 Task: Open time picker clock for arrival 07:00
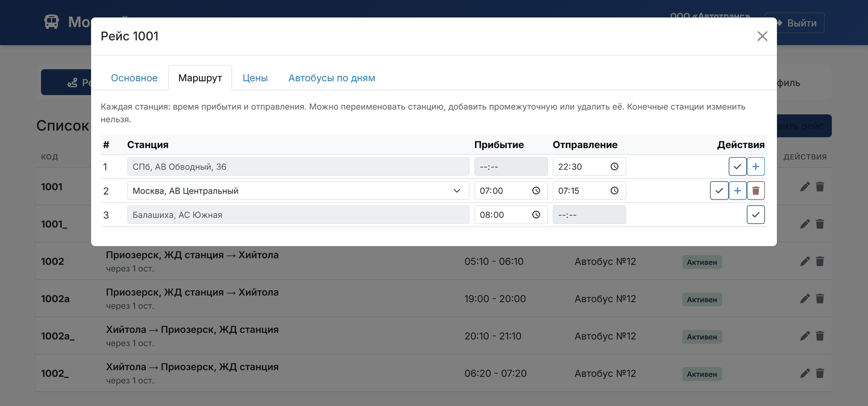(x=536, y=191)
